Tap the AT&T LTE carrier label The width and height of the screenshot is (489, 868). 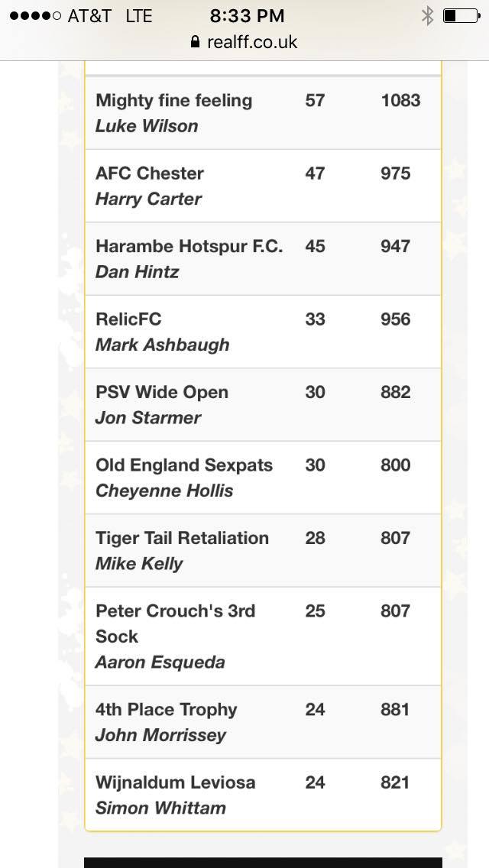pyautogui.click(x=110, y=16)
